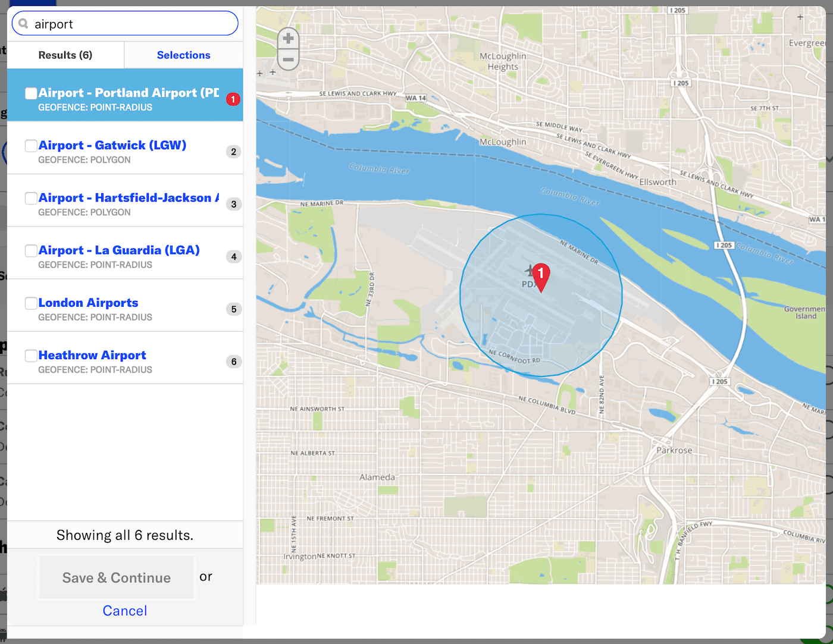Open the Airport - La Guardia (LGA) link
This screenshot has height=644, width=833.
(119, 250)
